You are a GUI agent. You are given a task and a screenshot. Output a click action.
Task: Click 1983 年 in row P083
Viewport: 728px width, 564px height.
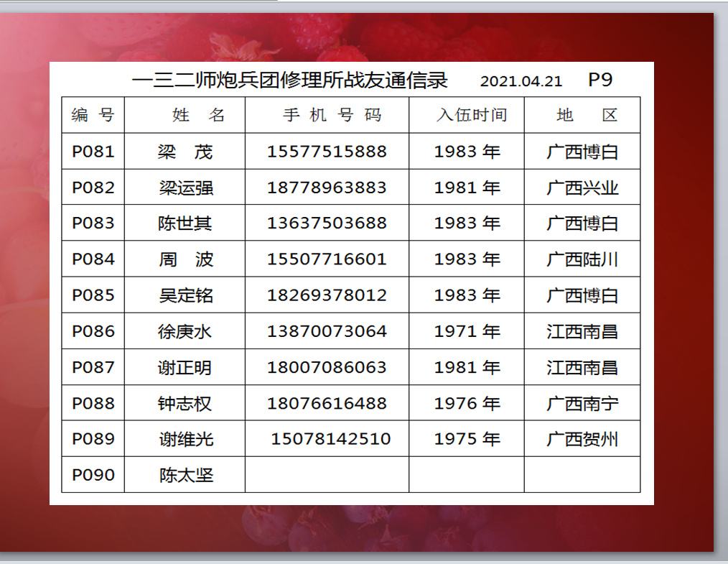click(467, 223)
